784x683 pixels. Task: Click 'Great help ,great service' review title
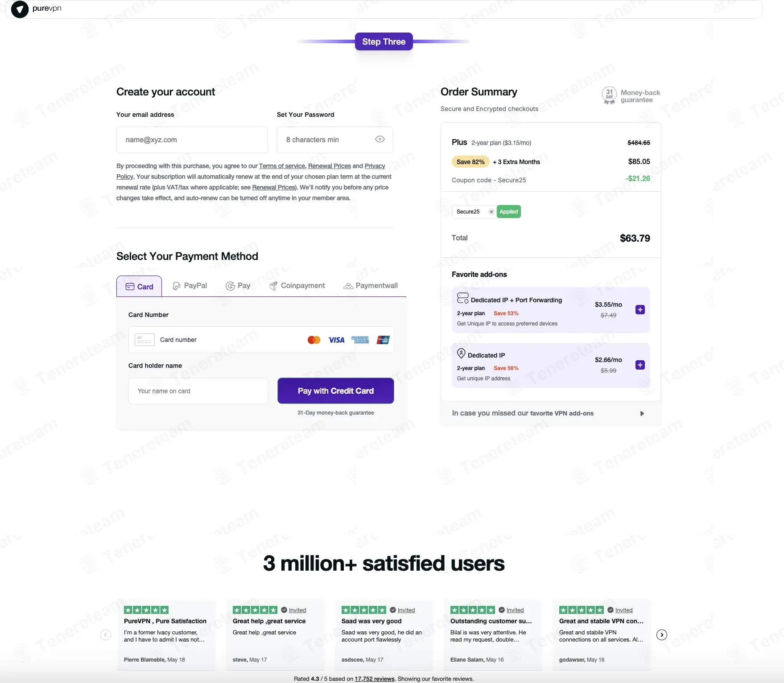pyautogui.click(x=269, y=621)
